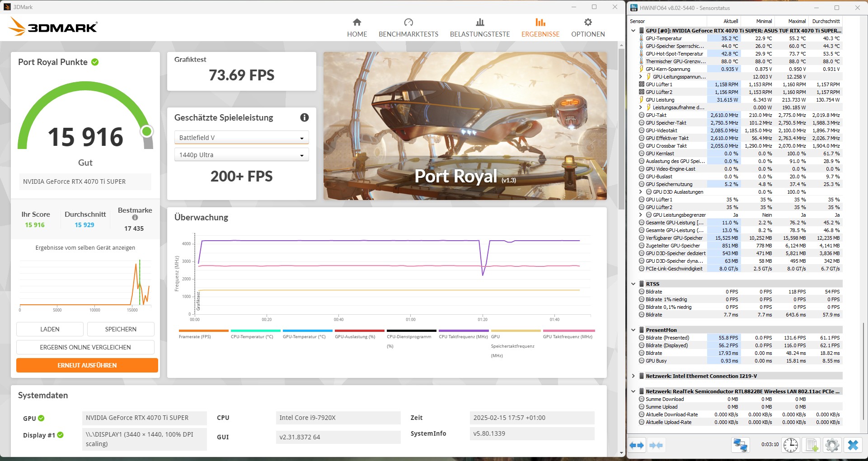Click the green checkmark next to Display #1

pyautogui.click(x=60, y=435)
